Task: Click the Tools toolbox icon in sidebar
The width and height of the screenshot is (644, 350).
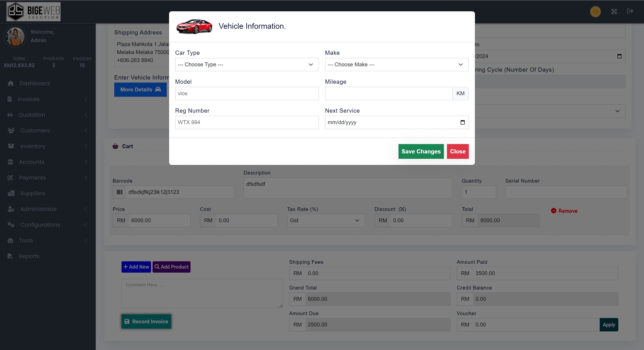Action: [x=10, y=240]
